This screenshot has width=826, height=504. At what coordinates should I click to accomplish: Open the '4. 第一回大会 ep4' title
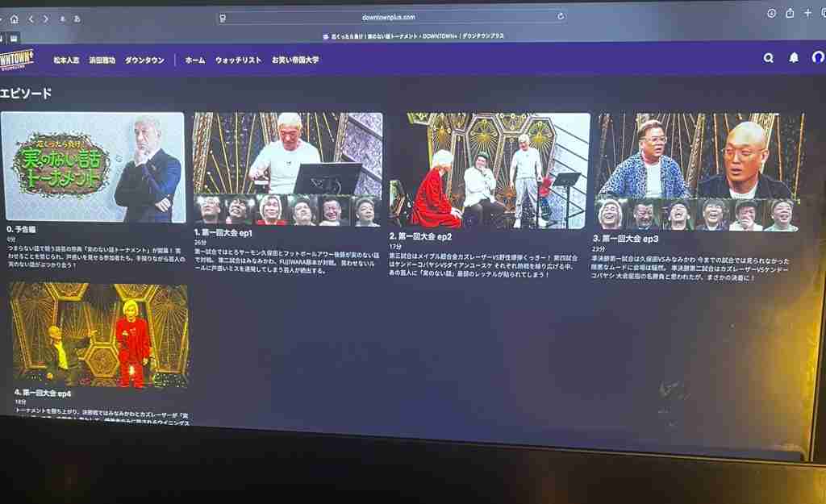tap(43, 393)
